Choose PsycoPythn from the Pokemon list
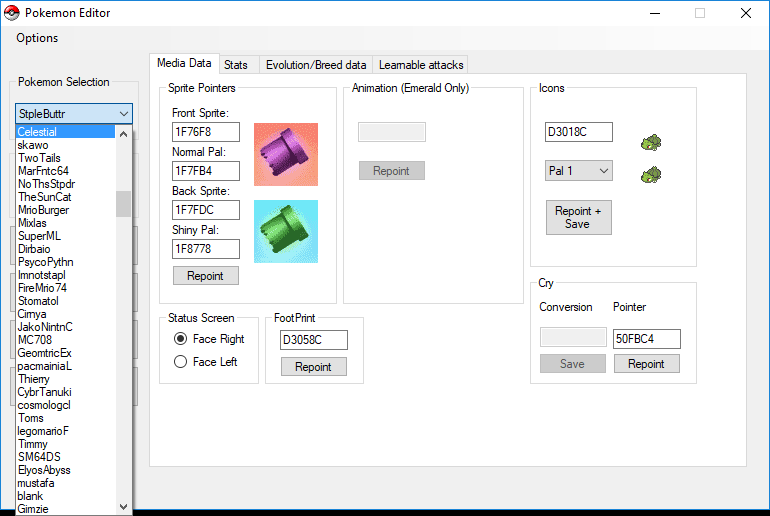Image resolution: width=770 pixels, height=516 pixels. click(x=45, y=262)
